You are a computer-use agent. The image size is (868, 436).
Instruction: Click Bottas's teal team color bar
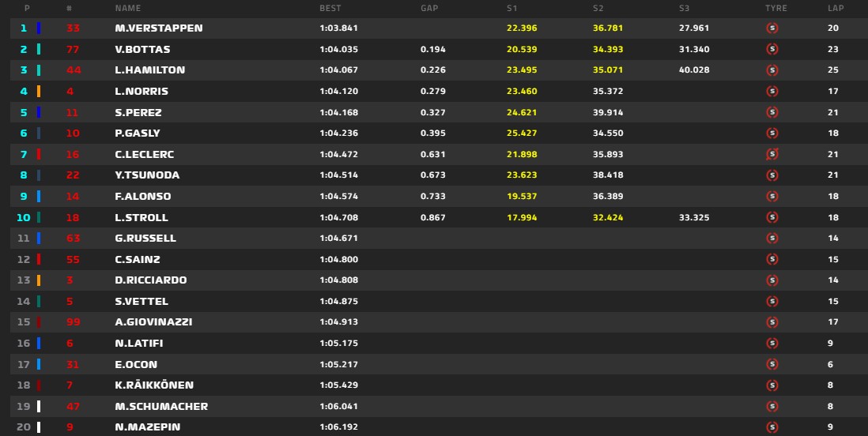[x=39, y=49]
